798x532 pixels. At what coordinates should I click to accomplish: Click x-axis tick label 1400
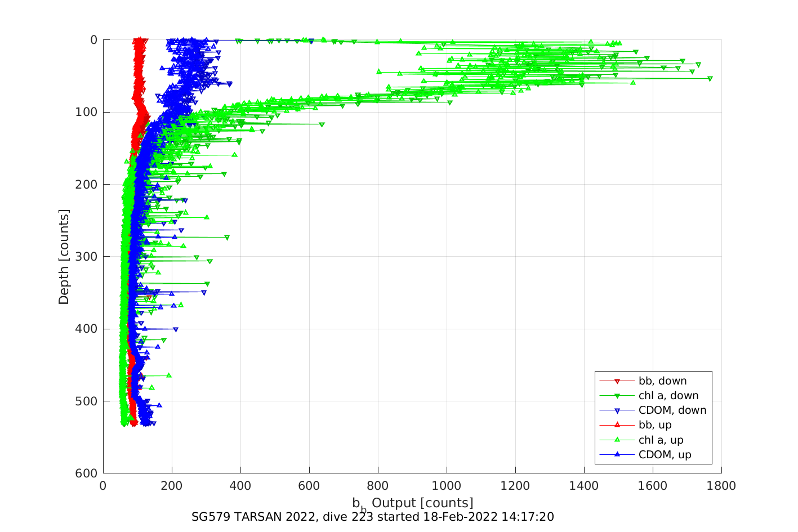coord(584,486)
